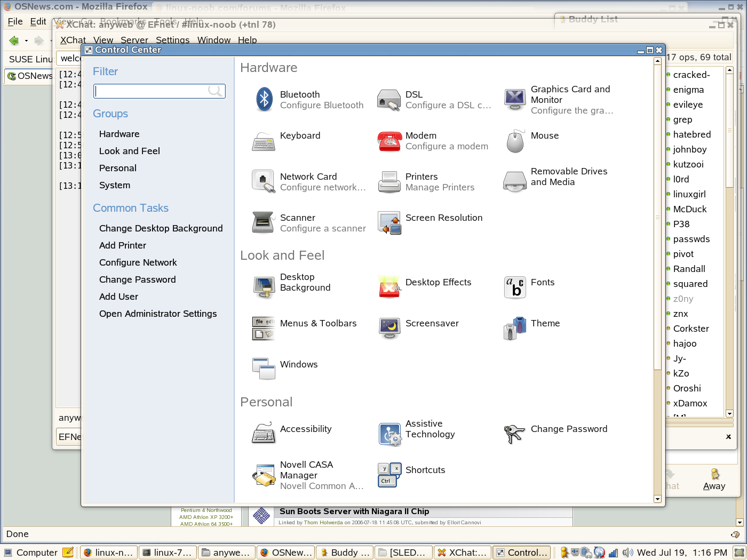Image resolution: width=747 pixels, height=560 pixels.
Task: Open Computer menu in taskbar
Action: tap(30, 553)
